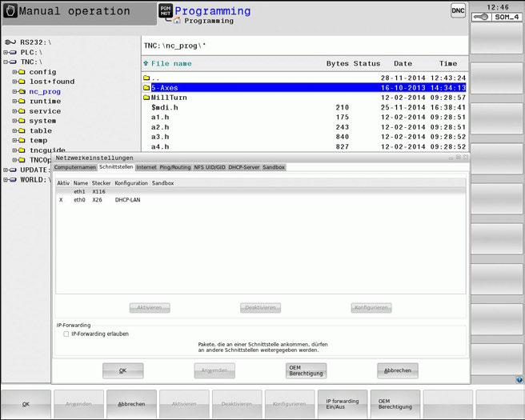Click the open nc_prog folder icon
Screen dimensions: 525x420
coord(22,91)
